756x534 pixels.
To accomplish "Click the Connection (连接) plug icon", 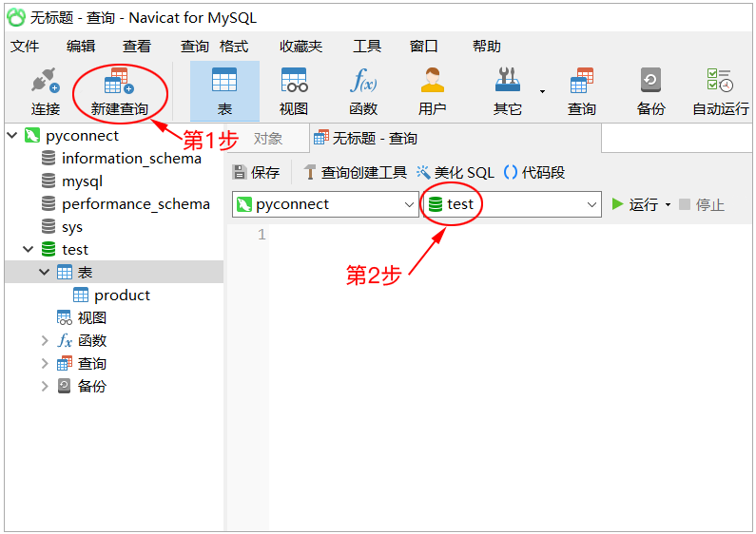I will coord(46,81).
